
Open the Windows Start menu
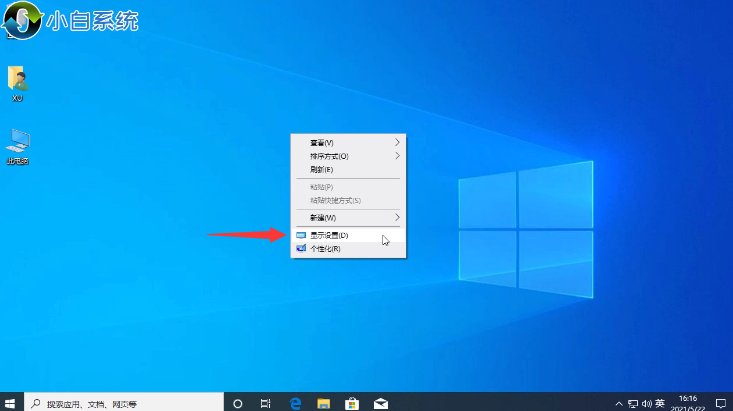click(11, 403)
